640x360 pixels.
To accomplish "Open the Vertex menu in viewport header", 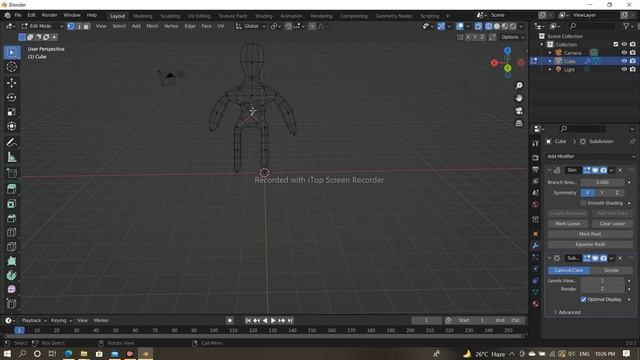I will click(171, 26).
